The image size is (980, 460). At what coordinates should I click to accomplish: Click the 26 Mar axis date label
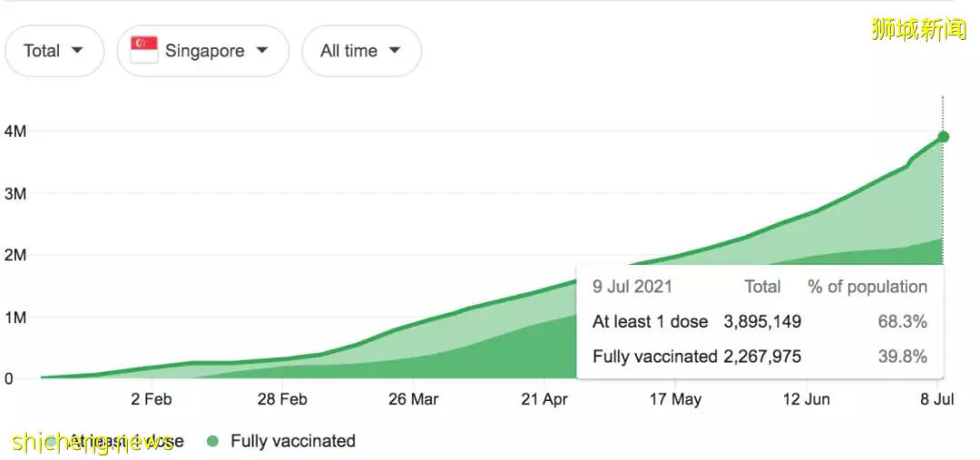click(413, 398)
